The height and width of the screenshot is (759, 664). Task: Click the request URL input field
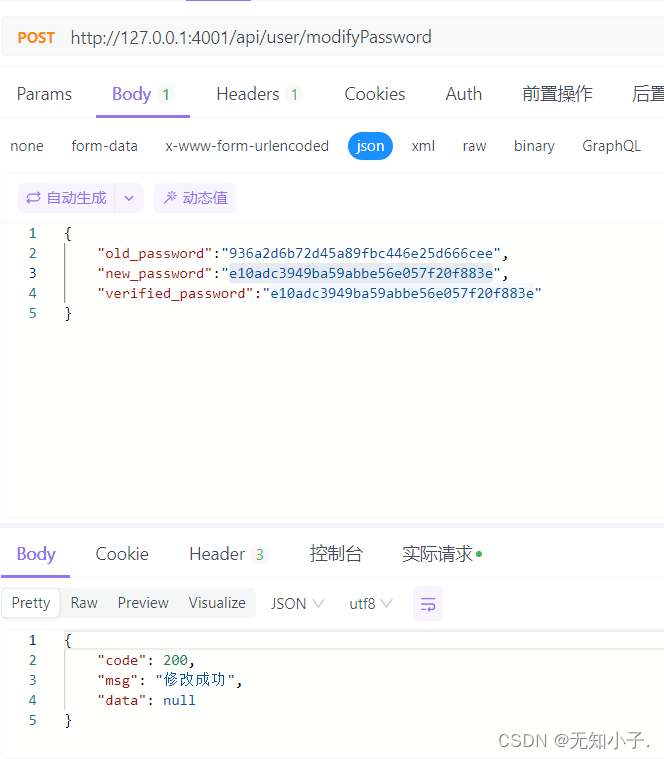[x=251, y=37]
